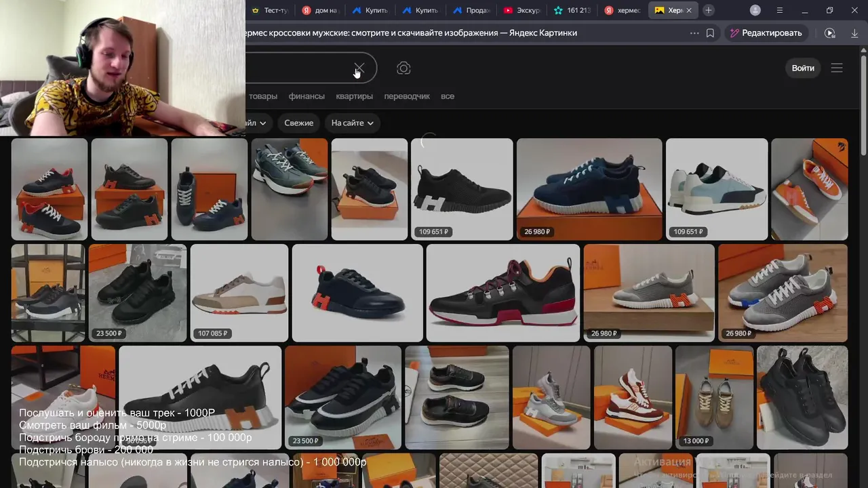This screenshot has height=488, width=868.
Task: Open black sneakers thumbnail priced 23 500 ₽ second row
Action: [138, 293]
